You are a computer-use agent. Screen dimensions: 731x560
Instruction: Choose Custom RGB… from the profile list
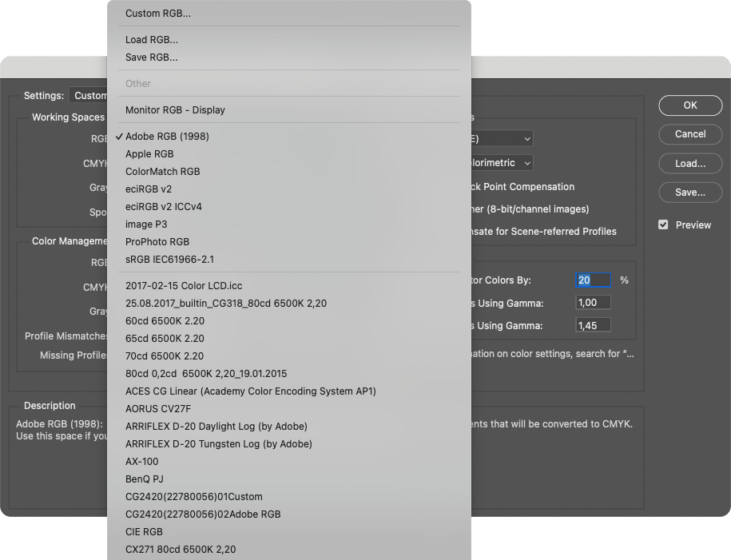click(158, 14)
